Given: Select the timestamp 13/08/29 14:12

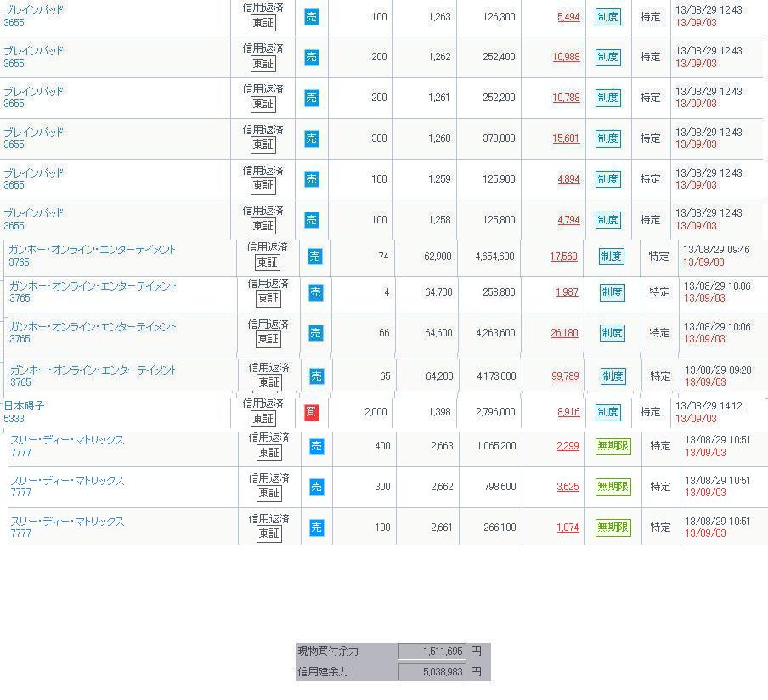Looking at the screenshot, I should (709, 406).
